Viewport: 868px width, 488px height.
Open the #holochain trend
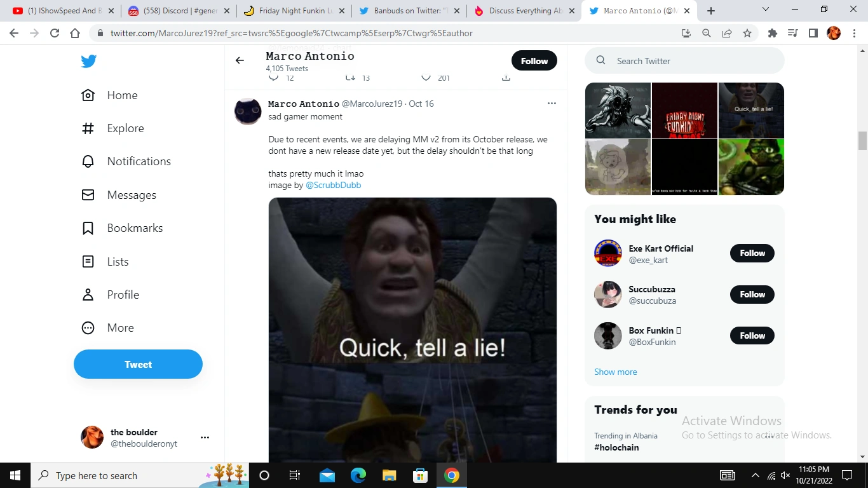click(616, 447)
